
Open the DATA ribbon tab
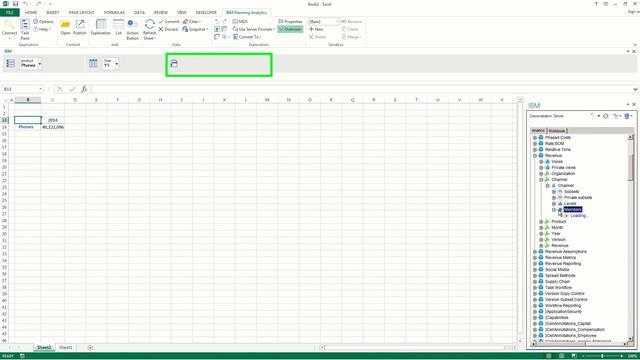coord(139,13)
